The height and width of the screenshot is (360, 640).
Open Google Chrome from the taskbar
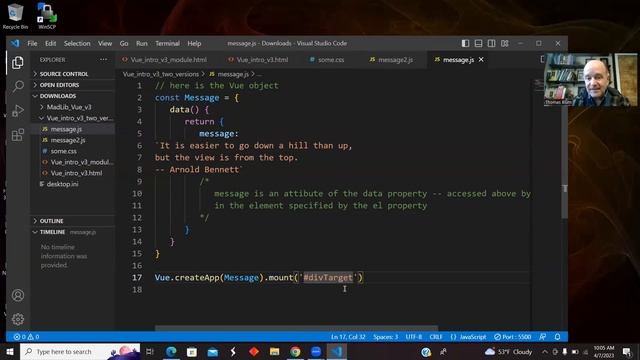(x=295, y=351)
